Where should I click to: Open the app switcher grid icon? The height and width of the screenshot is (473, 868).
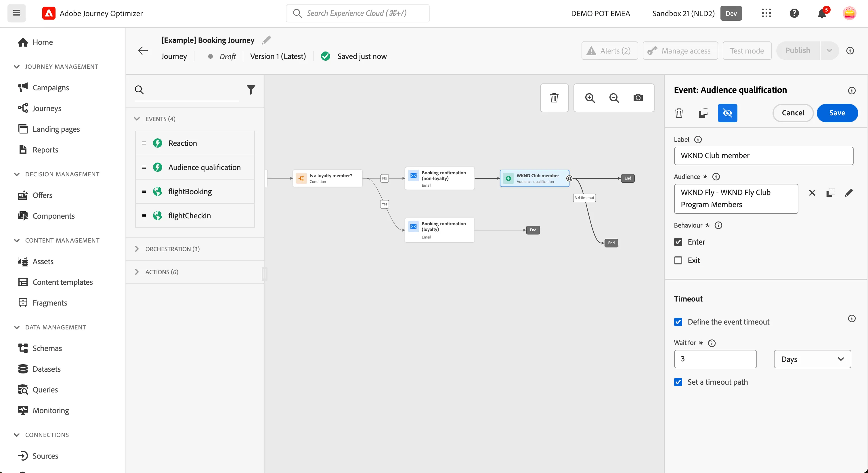point(766,13)
